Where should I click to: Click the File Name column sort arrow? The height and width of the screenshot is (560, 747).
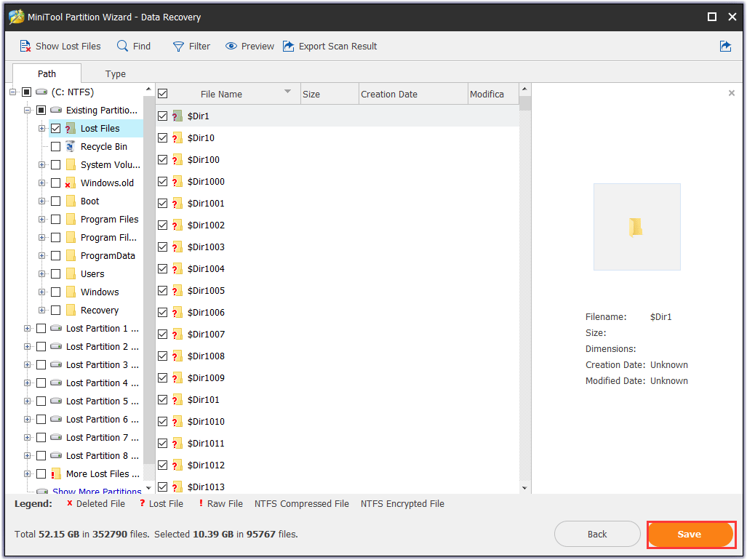coord(287,92)
